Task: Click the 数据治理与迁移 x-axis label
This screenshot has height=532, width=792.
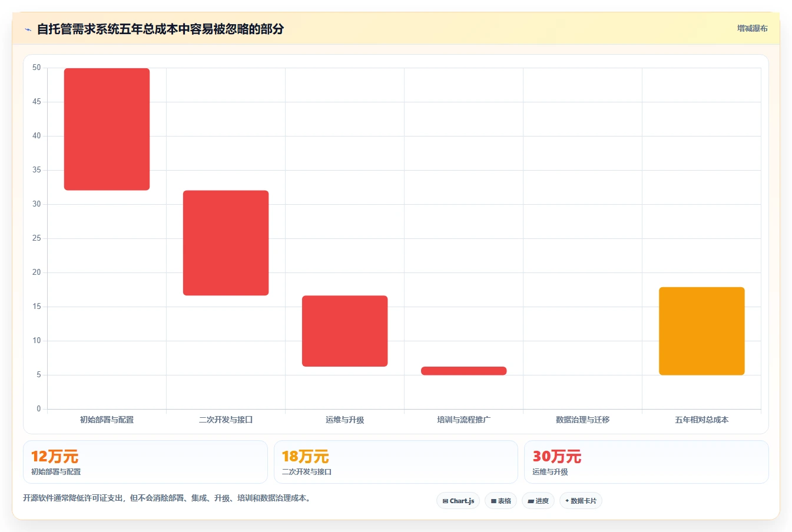Action: pos(582,420)
